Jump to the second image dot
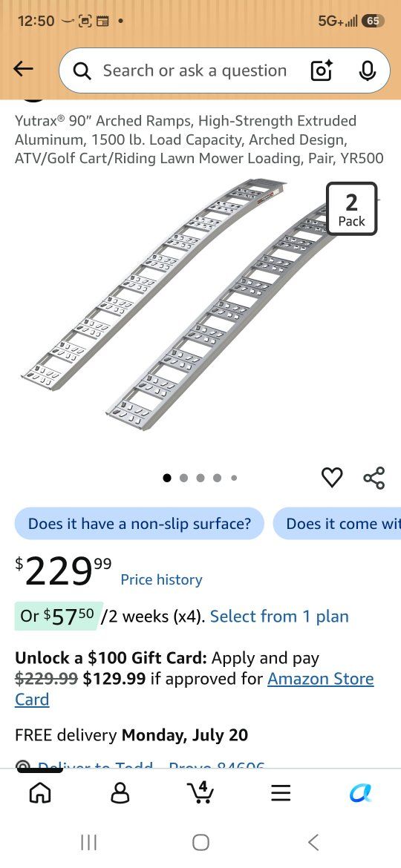Screen dimensions: 401x868 pyautogui.click(x=184, y=478)
